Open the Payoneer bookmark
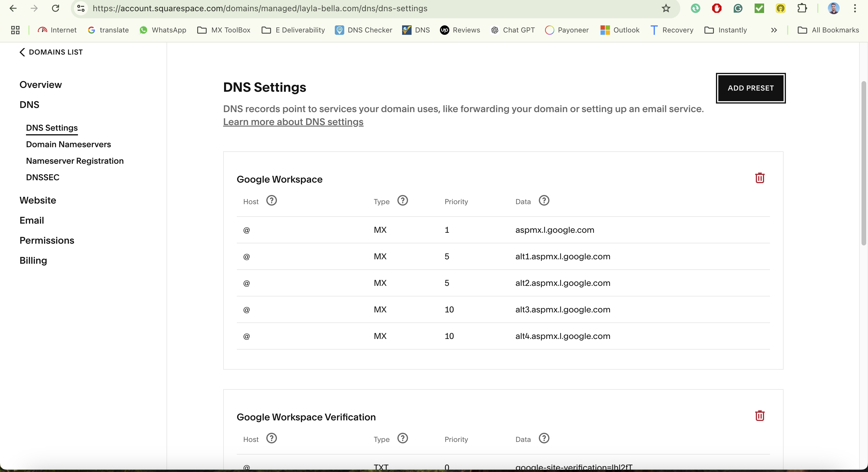Screen dimensions: 868x472 click(x=567, y=30)
